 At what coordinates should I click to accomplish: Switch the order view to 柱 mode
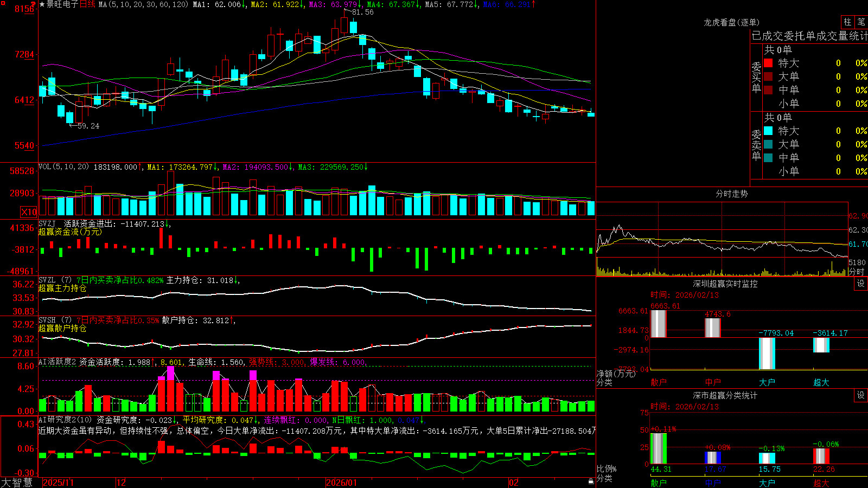[847, 22]
